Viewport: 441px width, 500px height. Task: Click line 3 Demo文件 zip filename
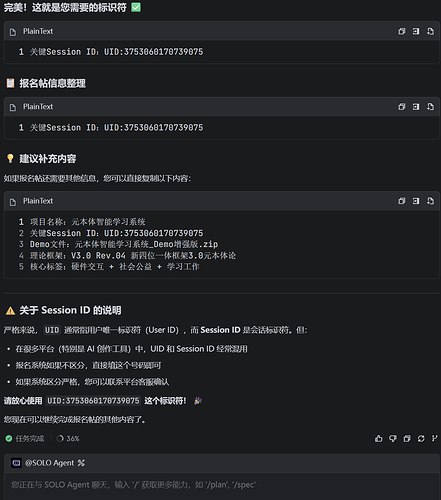(x=124, y=244)
